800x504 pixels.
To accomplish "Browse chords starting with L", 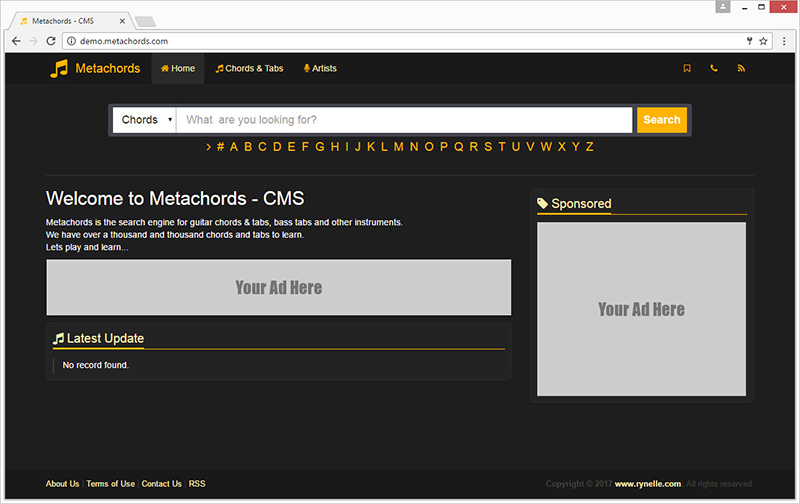I will [384, 147].
